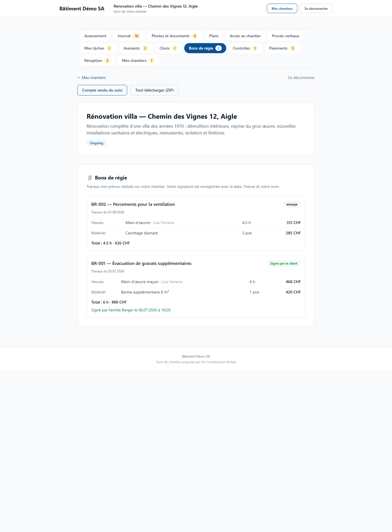Image resolution: width=392 pixels, height=532 pixels.
Task: Switch to the Journal tab
Action: [129, 36]
